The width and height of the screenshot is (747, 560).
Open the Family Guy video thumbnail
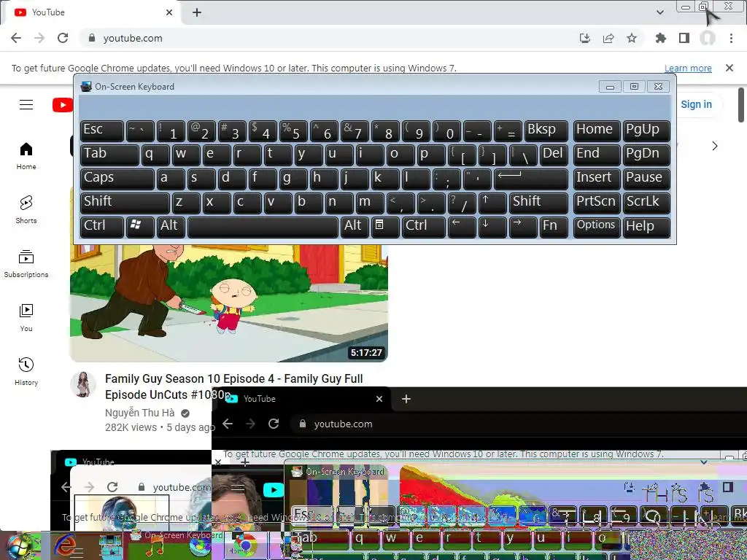(228, 303)
